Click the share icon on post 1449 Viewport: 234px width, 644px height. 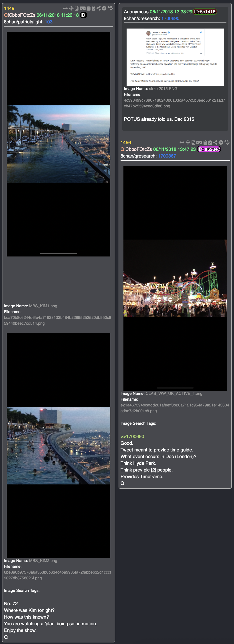pos(99,8)
